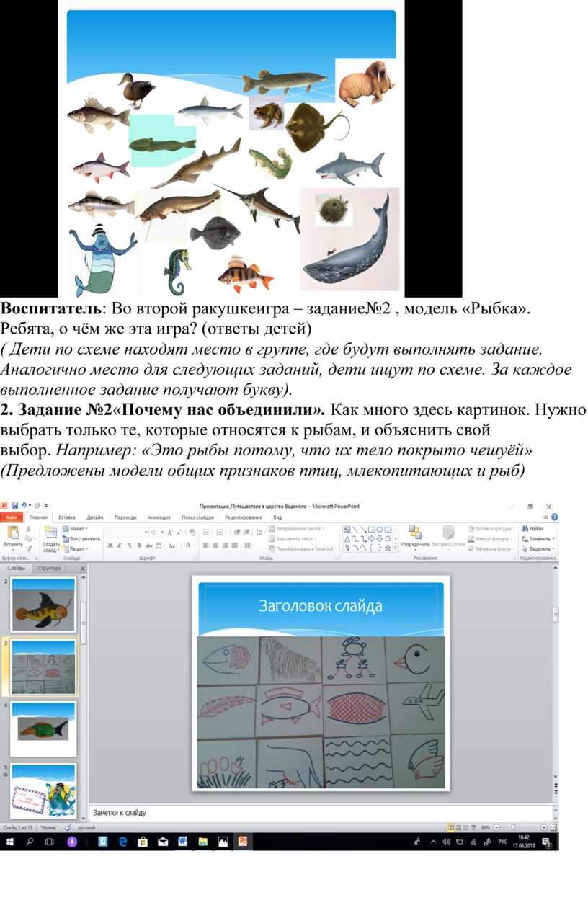Click the Выделить select button
The width and height of the screenshot is (588, 913).
[x=538, y=548]
